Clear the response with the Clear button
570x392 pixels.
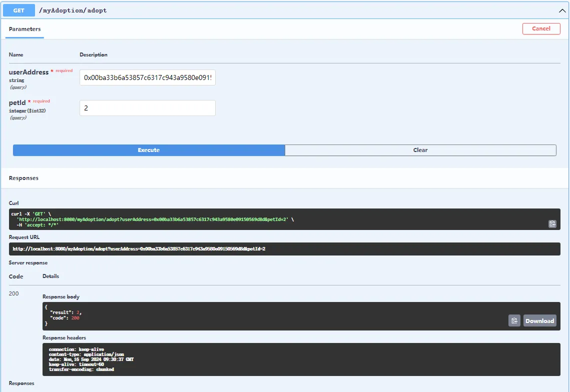420,150
